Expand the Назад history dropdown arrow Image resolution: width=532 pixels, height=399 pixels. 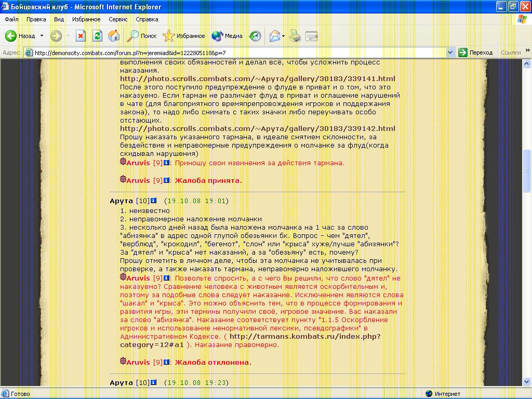click(x=42, y=36)
